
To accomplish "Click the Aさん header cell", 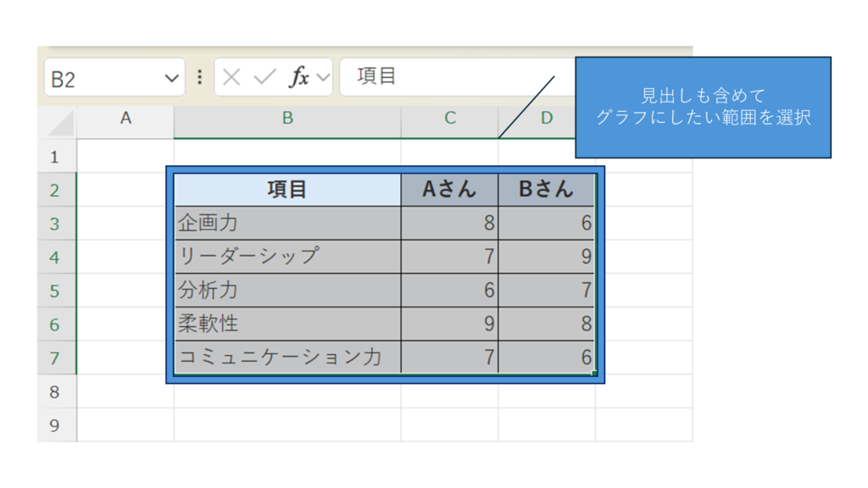I will click(449, 190).
